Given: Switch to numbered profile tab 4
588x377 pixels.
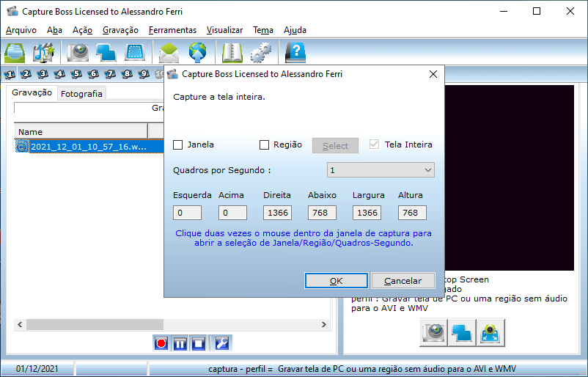Looking at the screenshot, I should coord(59,74).
